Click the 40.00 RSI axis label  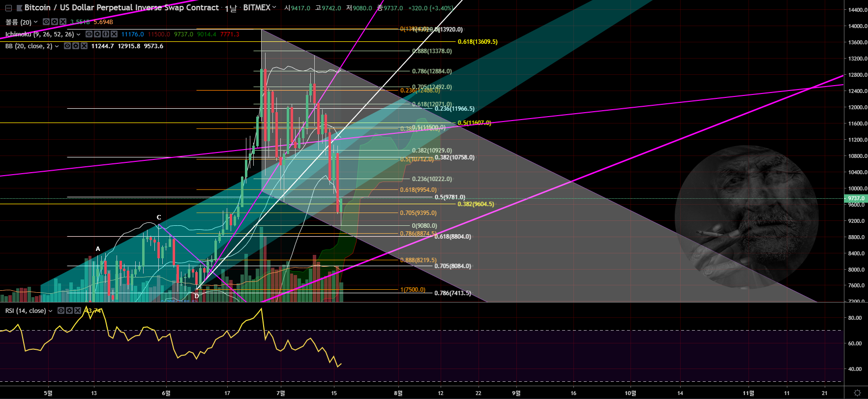pos(855,369)
